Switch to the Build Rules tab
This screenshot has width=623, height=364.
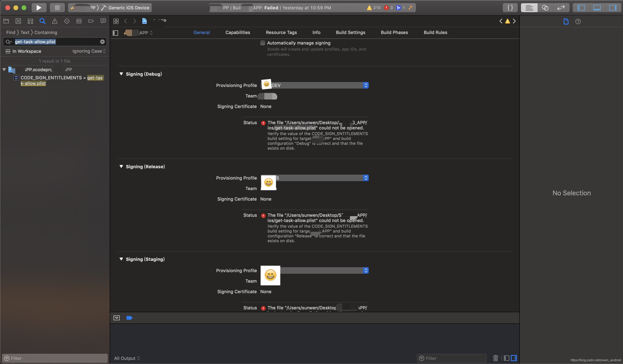pos(435,32)
